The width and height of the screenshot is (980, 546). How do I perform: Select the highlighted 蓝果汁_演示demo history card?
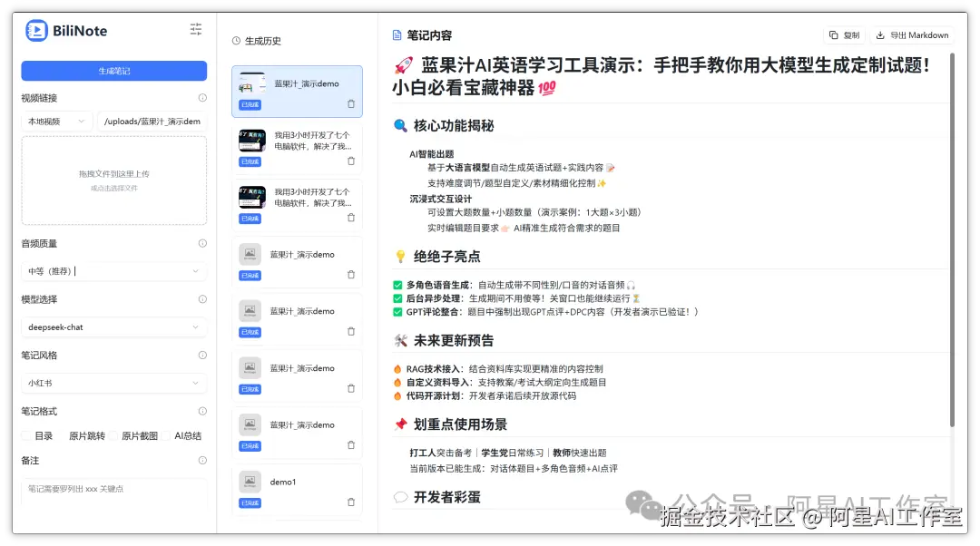pos(297,92)
